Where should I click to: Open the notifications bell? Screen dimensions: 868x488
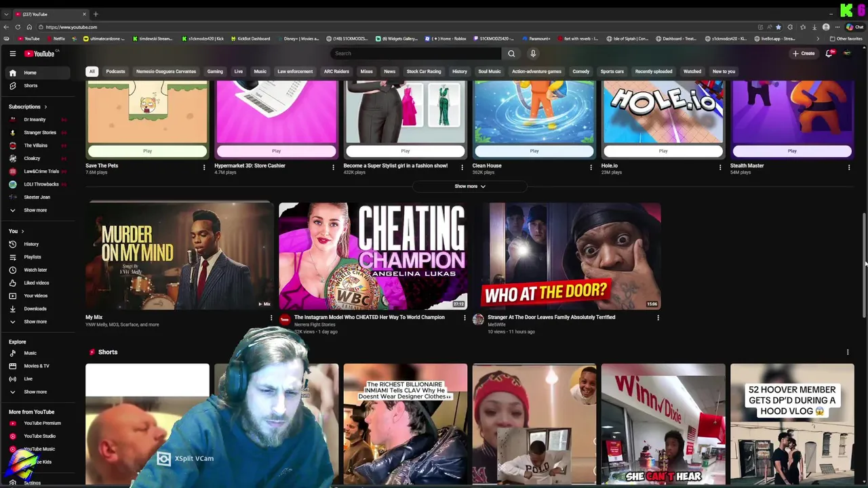pyautogui.click(x=829, y=54)
